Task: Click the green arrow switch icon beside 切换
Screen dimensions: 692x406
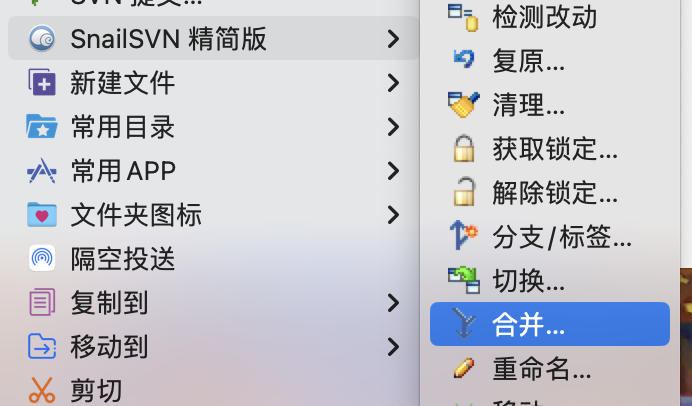Action: click(464, 280)
